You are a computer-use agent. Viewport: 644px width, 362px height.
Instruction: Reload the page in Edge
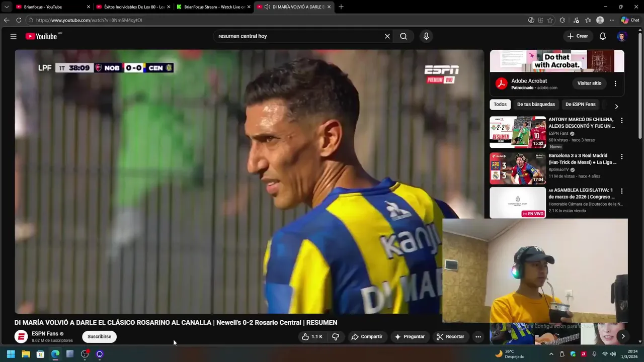click(x=19, y=20)
